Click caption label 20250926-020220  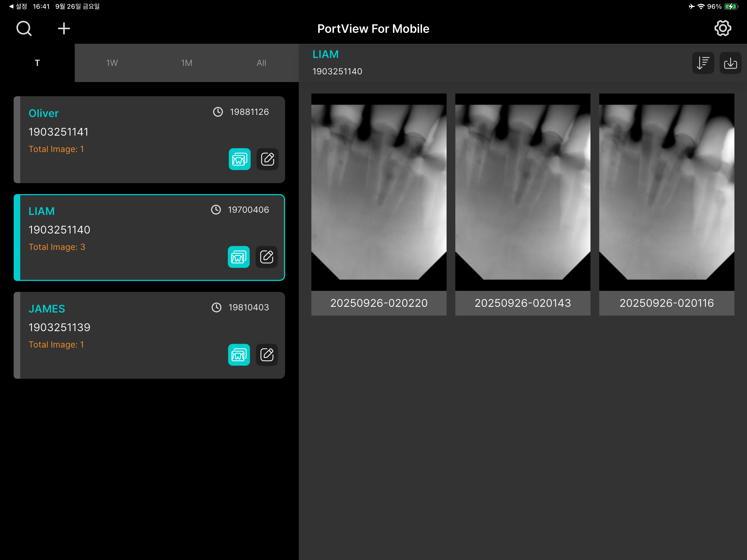(379, 303)
